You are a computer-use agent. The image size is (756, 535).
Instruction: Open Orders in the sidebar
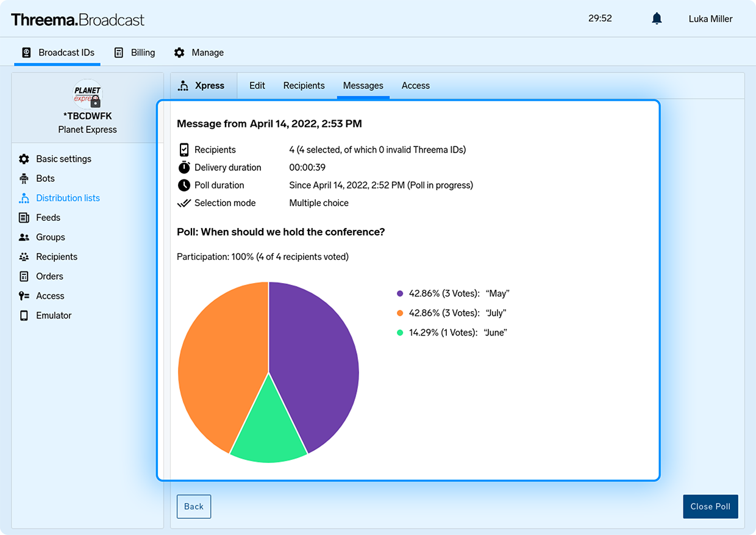point(49,276)
